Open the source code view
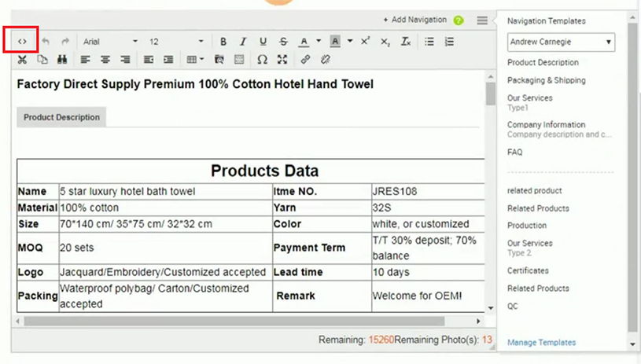641x364 pixels. coord(22,42)
